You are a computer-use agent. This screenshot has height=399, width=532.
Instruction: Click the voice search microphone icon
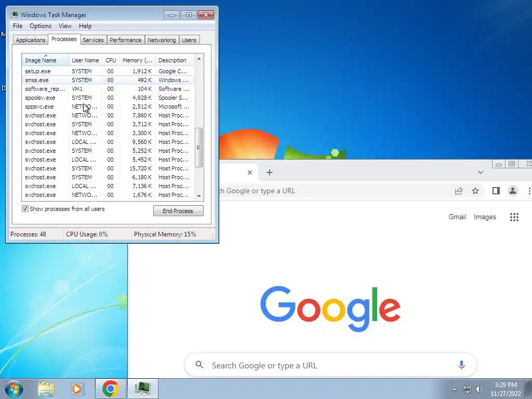(461, 365)
